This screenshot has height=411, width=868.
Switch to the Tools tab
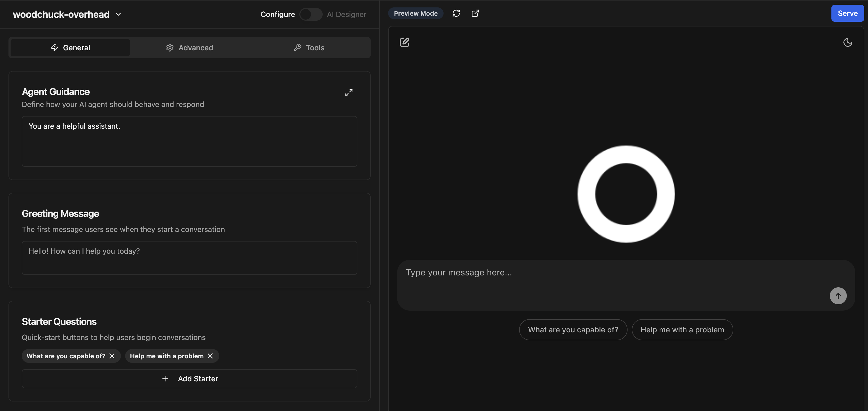pyautogui.click(x=309, y=47)
